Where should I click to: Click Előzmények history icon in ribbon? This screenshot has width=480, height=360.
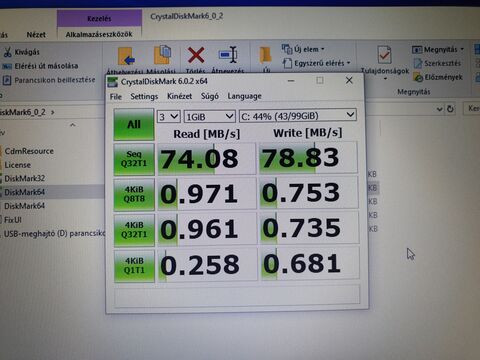coord(418,78)
